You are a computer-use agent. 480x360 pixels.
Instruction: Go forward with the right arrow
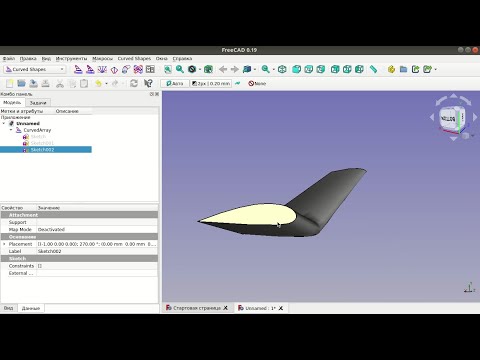tap(235, 69)
